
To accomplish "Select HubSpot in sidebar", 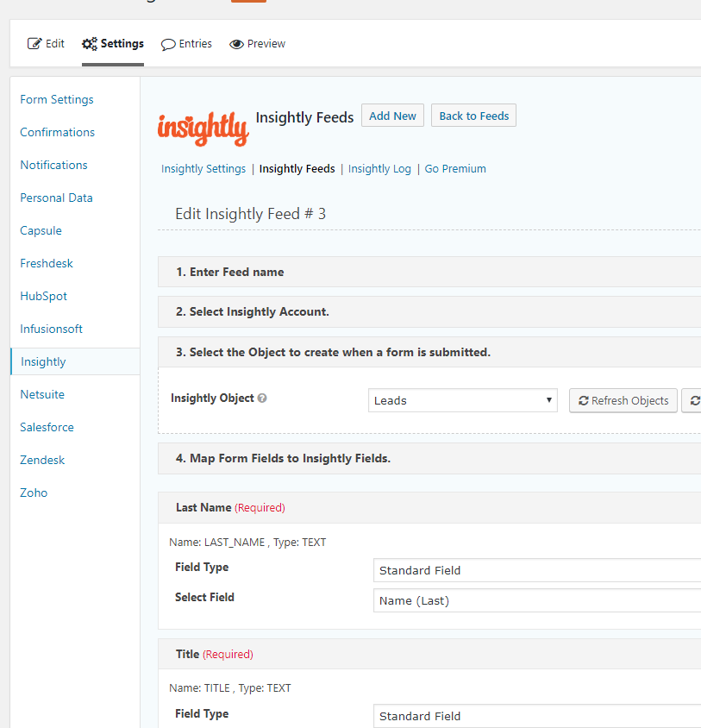I will (x=44, y=296).
